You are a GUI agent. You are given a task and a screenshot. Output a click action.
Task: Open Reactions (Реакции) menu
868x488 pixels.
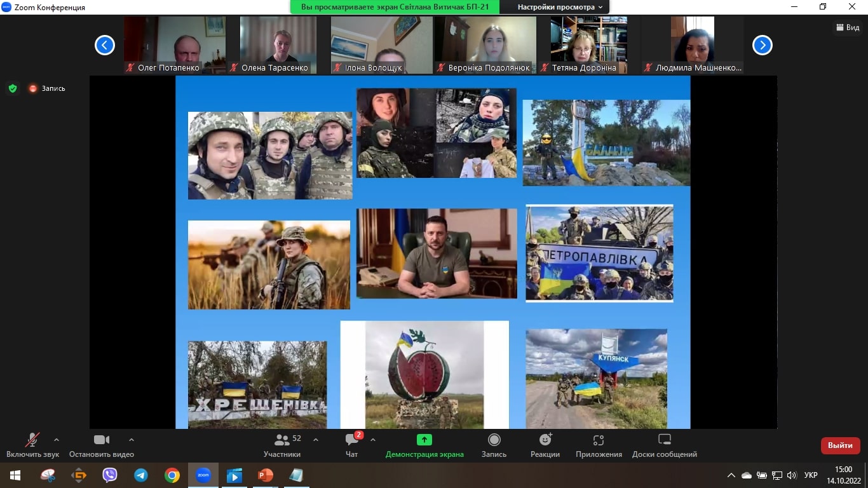(545, 445)
